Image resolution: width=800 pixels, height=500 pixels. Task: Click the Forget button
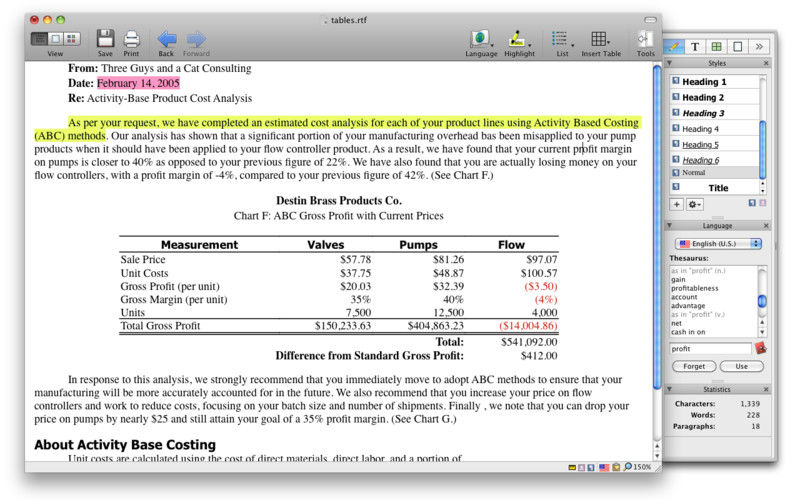tap(694, 366)
